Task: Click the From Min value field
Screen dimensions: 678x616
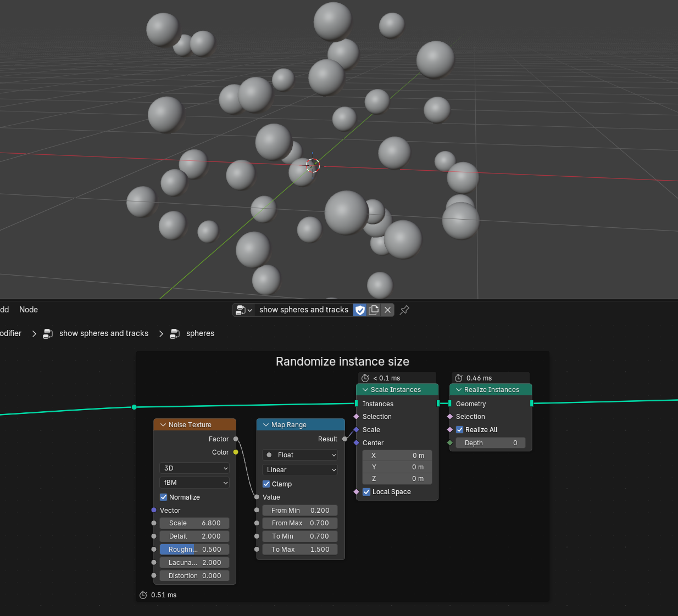Action: [x=300, y=511]
